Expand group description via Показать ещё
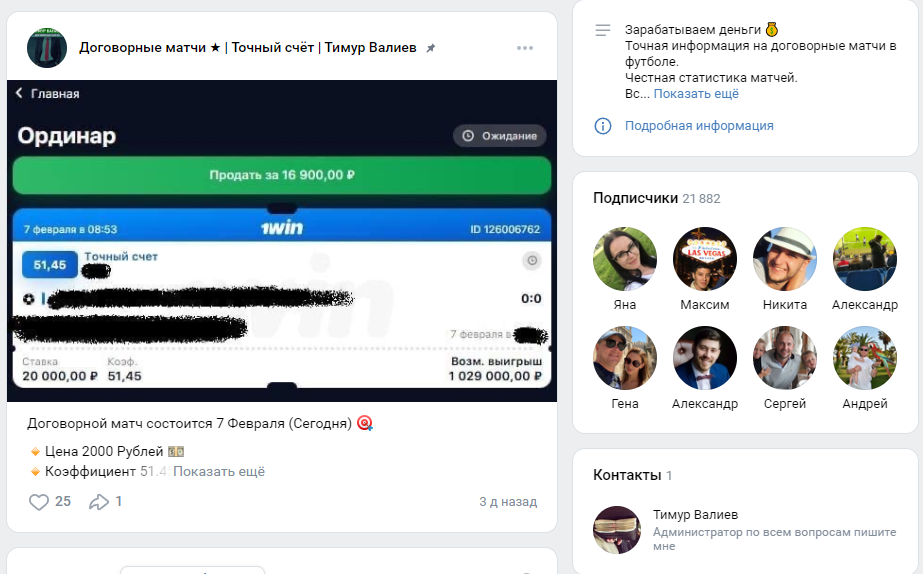This screenshot has width=923, height=574. 696,93
